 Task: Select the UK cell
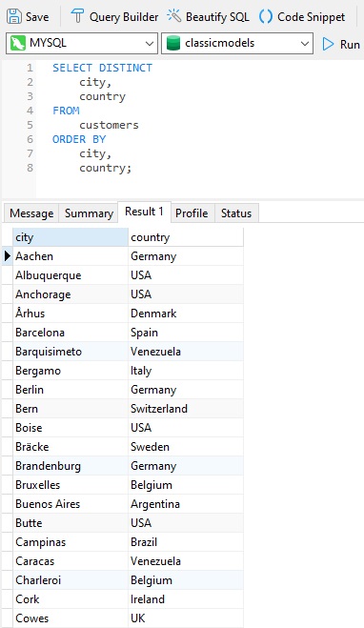point(186,618)
